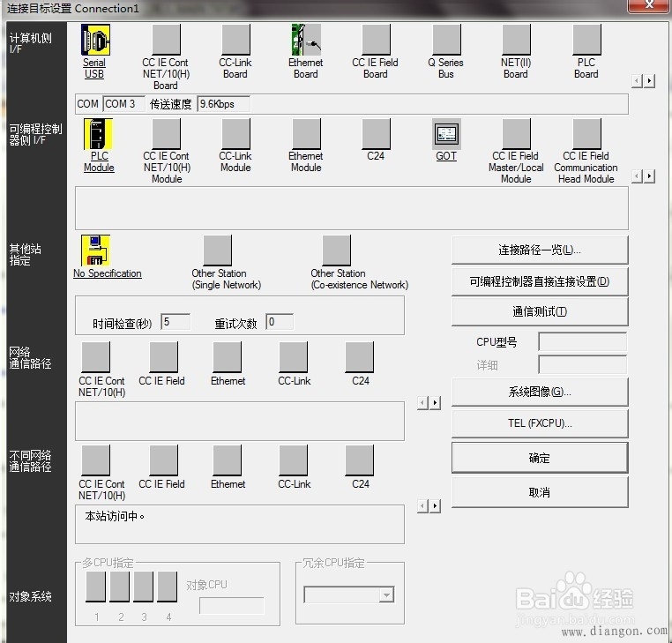Click the time check seconds input field

tap(176, 323)
